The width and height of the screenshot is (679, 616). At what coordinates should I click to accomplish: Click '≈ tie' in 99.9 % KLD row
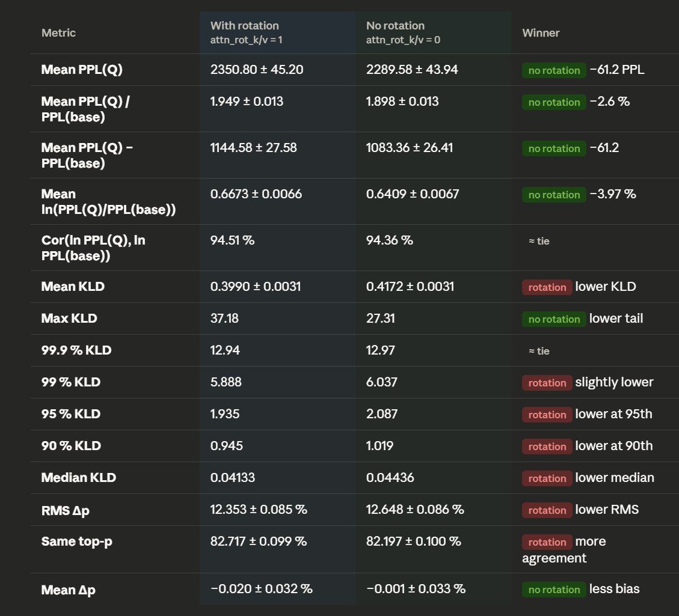point(539,351)
